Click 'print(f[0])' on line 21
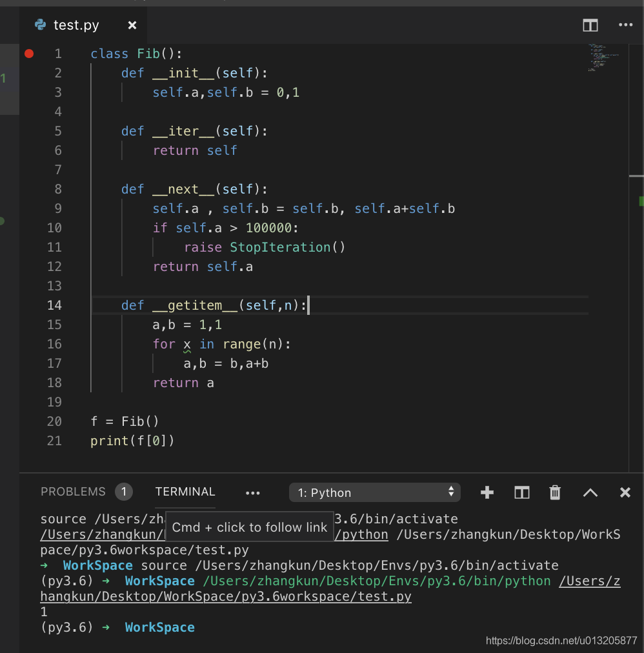Viewport: 644px width, 653px height. (132, 441)
